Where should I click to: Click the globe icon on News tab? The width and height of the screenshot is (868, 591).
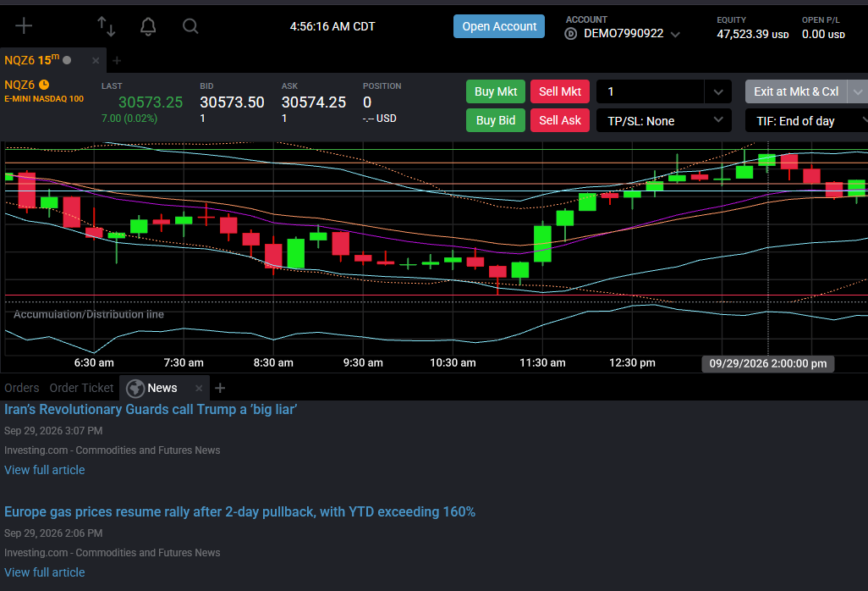pos(135,389)
